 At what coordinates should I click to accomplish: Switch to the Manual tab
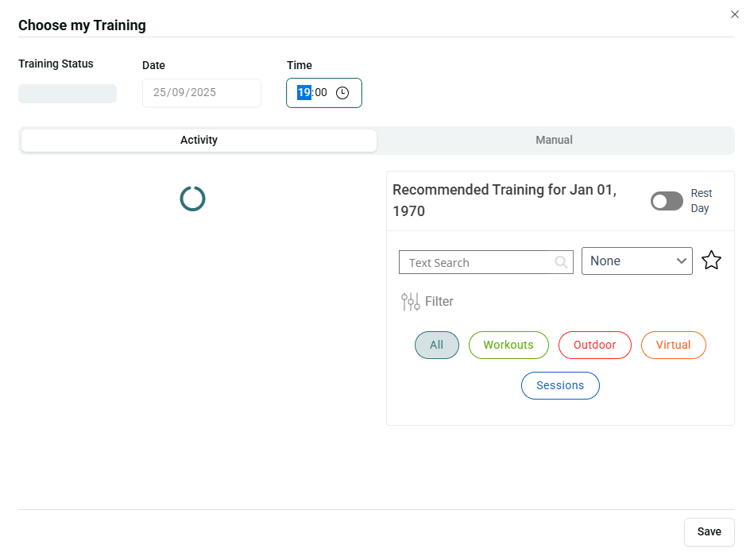554,141
